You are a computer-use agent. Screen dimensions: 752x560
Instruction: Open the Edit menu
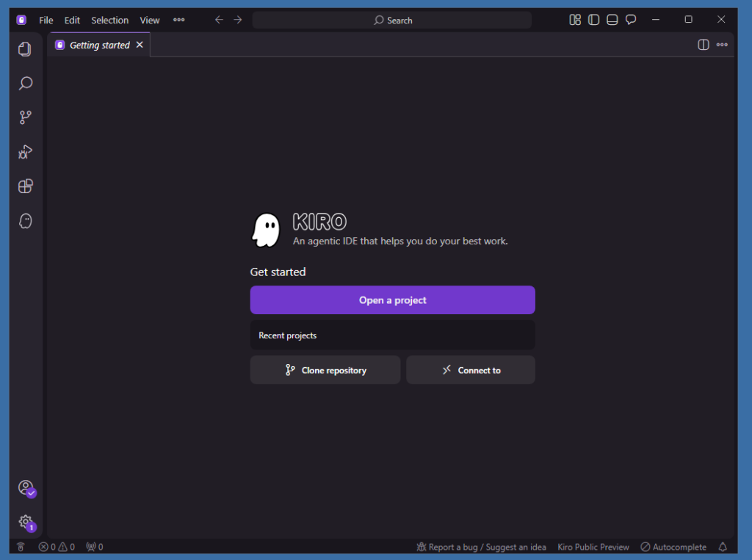tap(72, 20)
